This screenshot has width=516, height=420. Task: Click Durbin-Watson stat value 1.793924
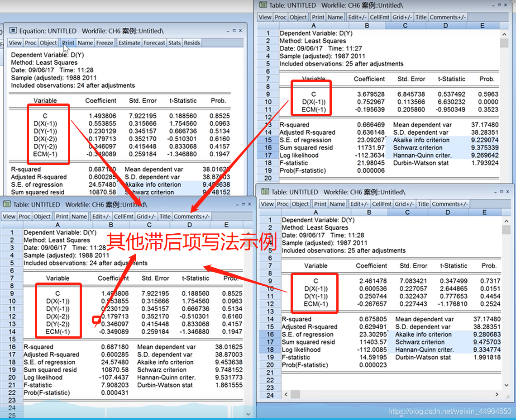coord(485,163)
